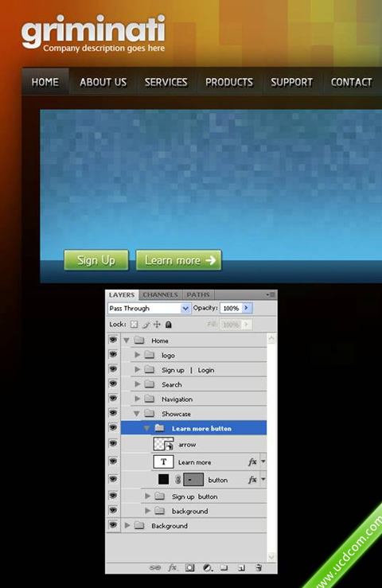Viewport: 382px width, 588px height.
Task: Open the Opacity slider arrow
Action: tap(247, 308)
